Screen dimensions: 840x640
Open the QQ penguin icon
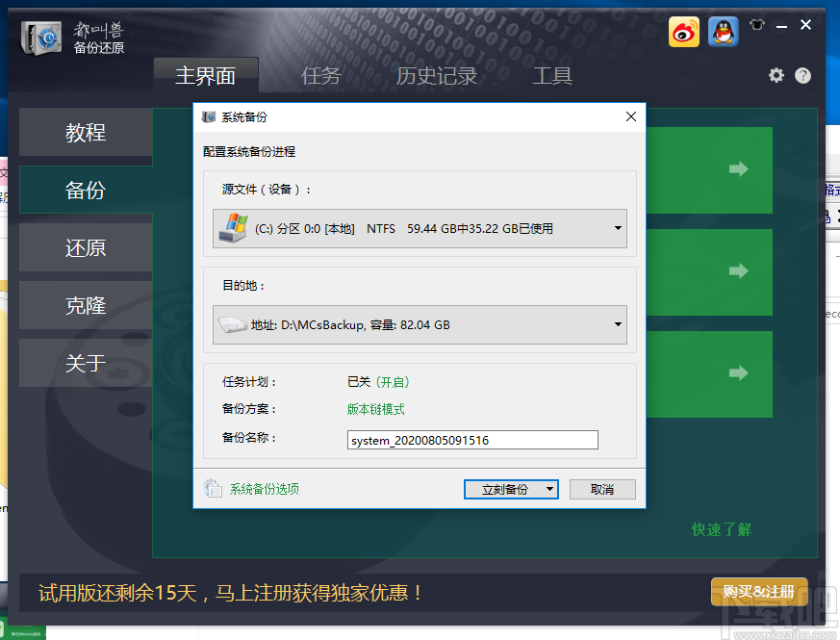724,32
